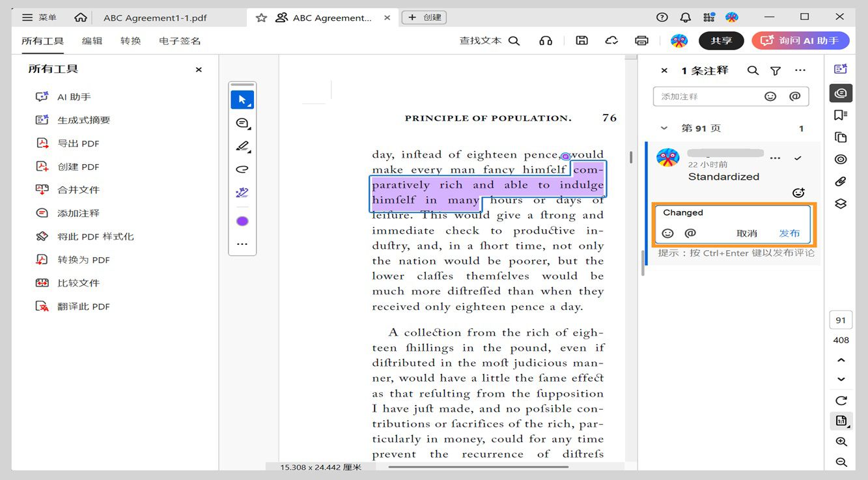This screenshot has height=480, width=868.
Task: Click the headphones read-aloud icon
Action: (x=546, y=40)
